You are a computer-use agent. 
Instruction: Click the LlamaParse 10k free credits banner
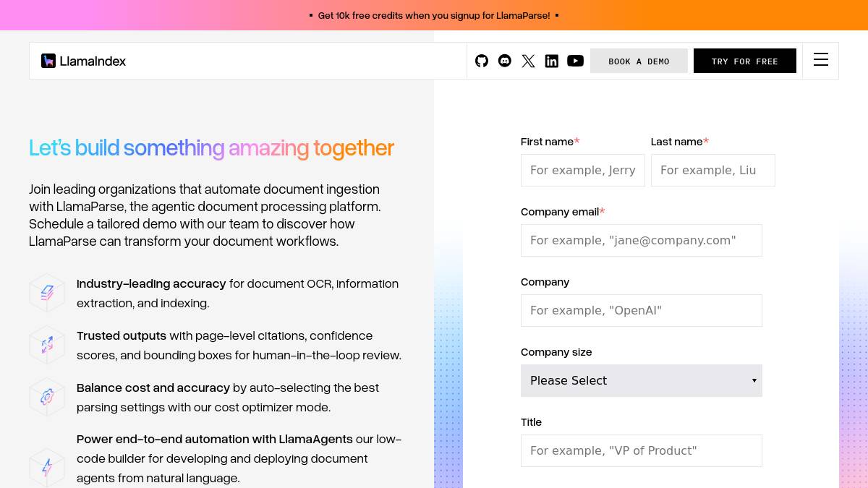coord(434,15)
